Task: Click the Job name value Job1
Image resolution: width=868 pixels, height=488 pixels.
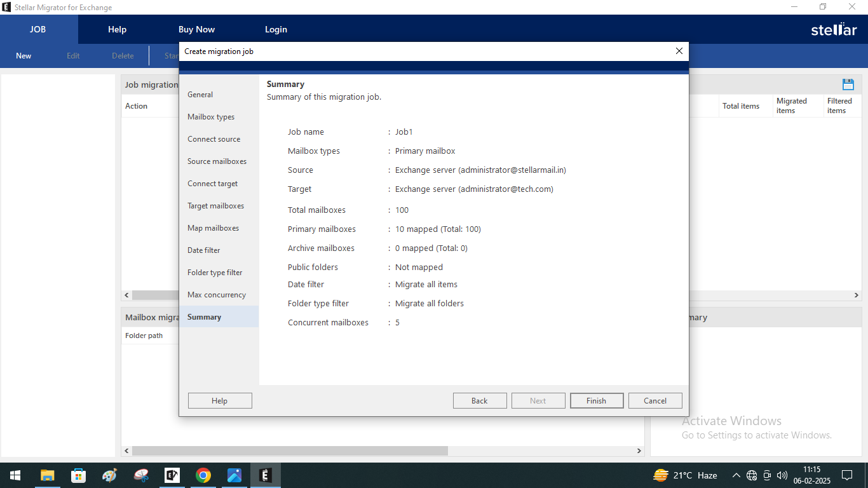Action: click(404, 132)
